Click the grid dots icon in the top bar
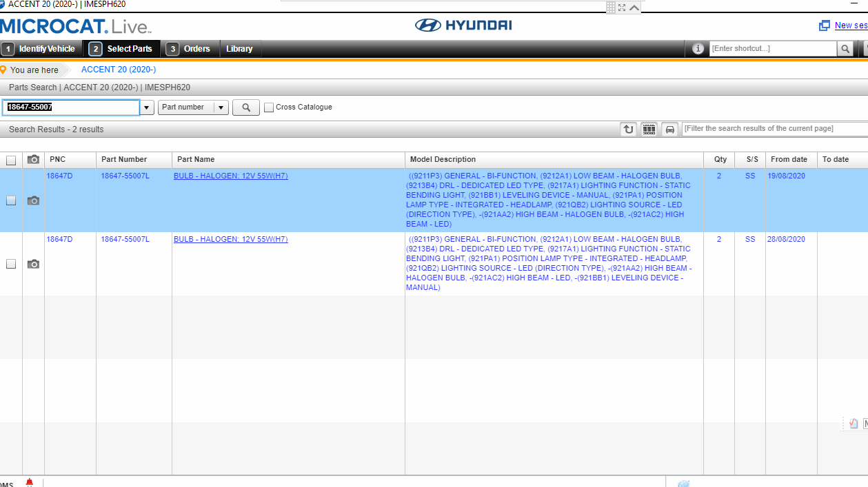Image resolution: width=868 pixels, height=487 pixels. (611, 7)
